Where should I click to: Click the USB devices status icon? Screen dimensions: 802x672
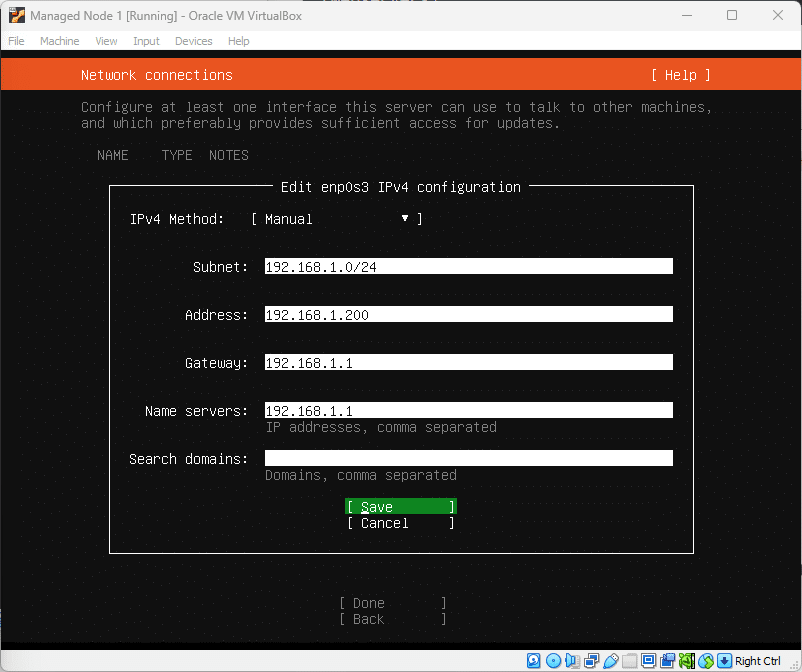click(x=610, y=661)
